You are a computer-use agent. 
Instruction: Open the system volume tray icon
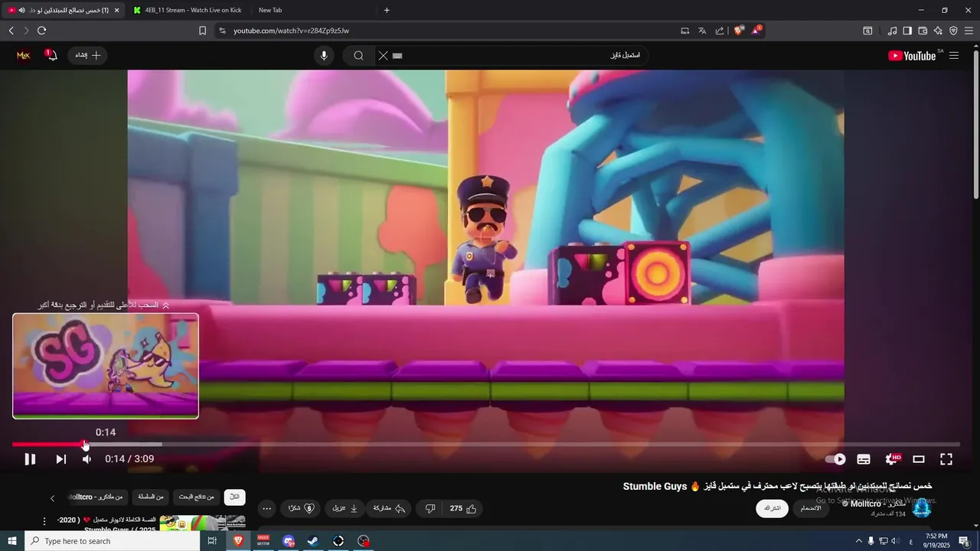894,541
